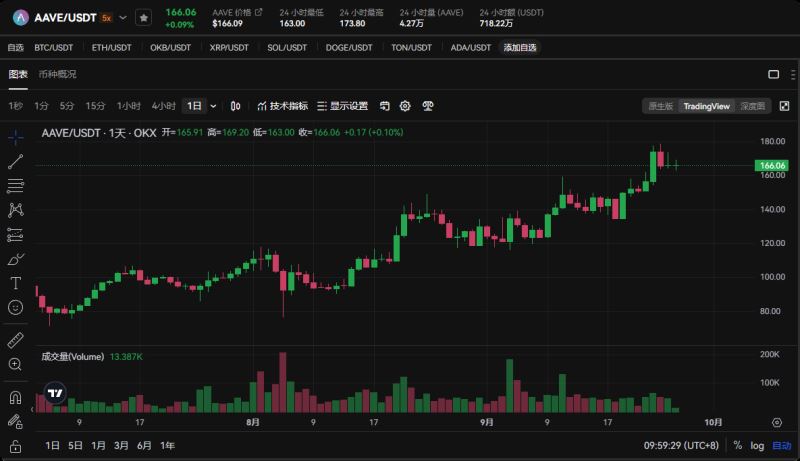The width and height of the screenshot is (800, 461).
Task: Toggle log scale on price axis
Action: [757, 445]
